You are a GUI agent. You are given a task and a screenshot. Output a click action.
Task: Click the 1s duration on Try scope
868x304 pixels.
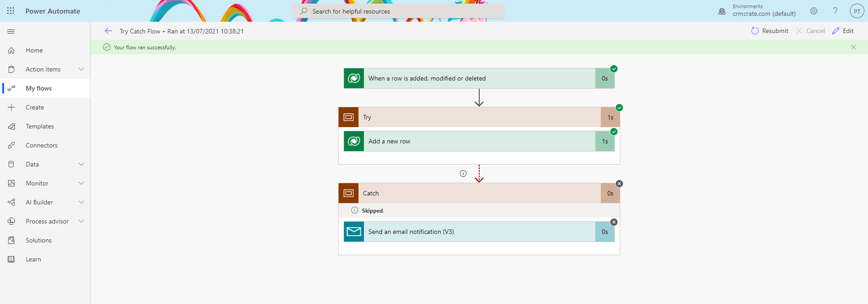(x=610, y=117)
